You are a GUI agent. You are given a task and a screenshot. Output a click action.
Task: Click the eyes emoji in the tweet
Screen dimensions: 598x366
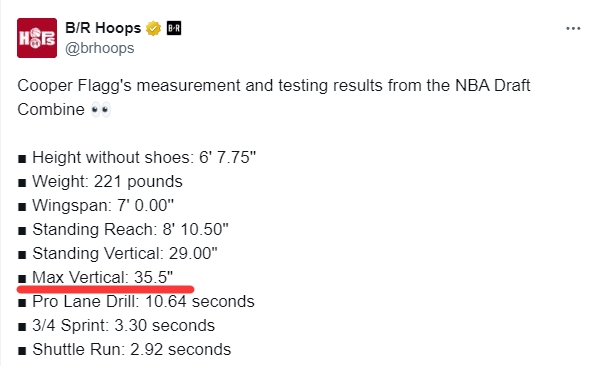pos(101,110)
